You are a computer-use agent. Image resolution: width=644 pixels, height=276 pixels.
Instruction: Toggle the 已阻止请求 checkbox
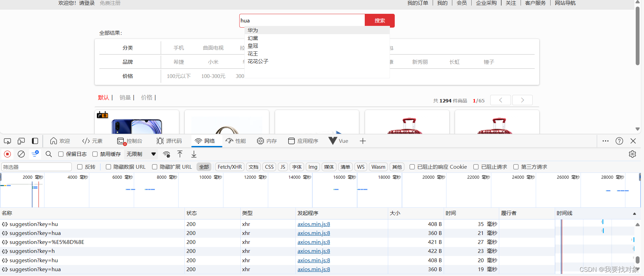[x=476, y=167]
